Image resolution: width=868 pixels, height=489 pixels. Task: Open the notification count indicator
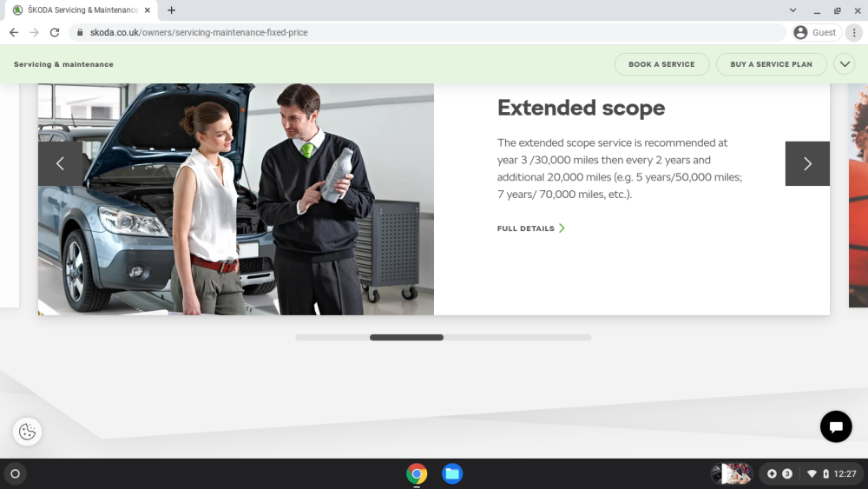(786, 474)
